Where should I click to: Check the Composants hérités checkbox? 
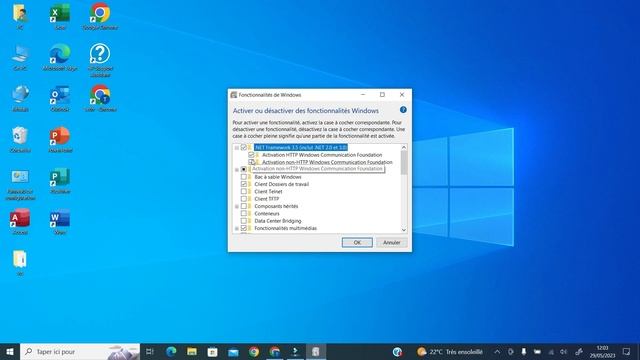tap(244, 206)
